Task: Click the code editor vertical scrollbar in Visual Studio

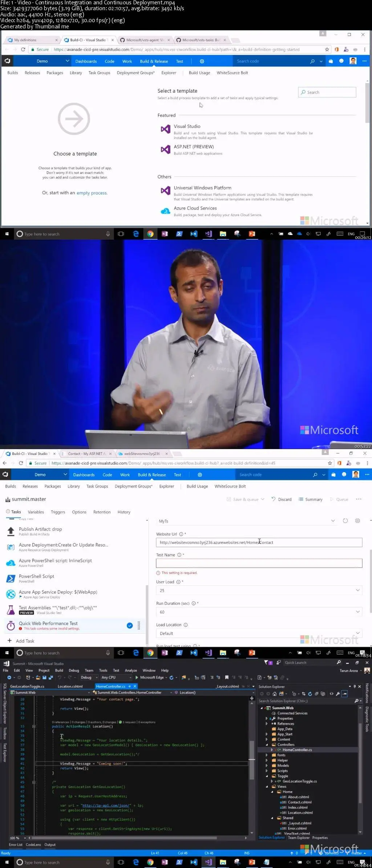Action: click(x=252, y=760)
